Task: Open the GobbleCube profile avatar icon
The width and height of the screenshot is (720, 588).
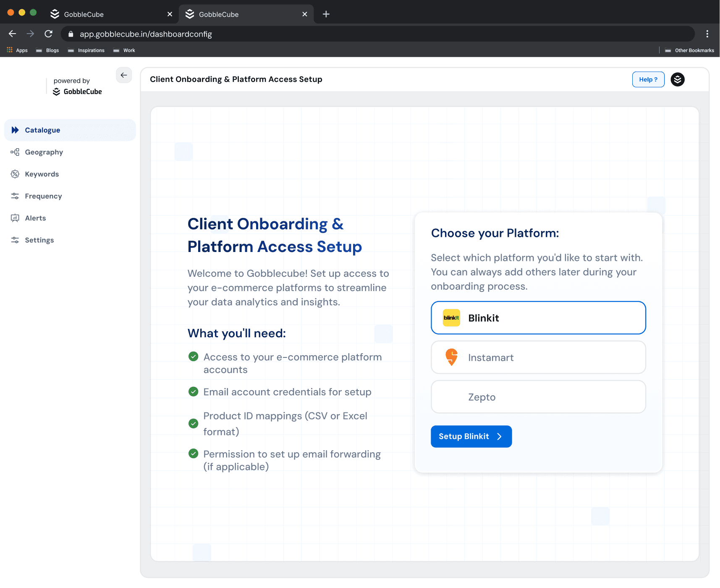Action: 678,79
